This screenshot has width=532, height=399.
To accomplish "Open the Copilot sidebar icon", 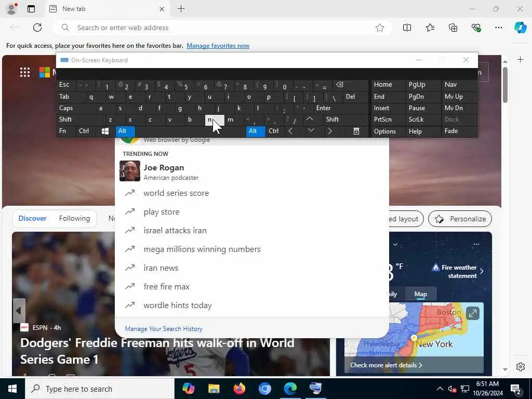I will (520, 28).
